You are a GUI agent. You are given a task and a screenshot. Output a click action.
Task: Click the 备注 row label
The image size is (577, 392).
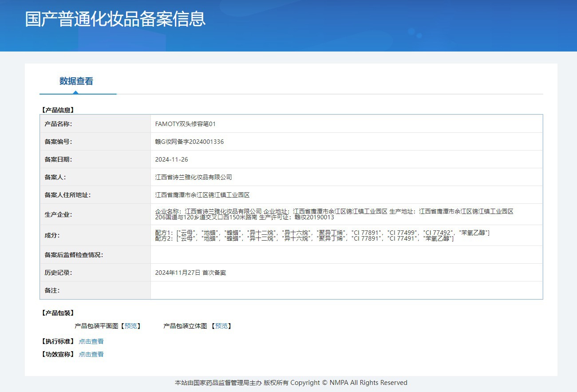(52, 290)
